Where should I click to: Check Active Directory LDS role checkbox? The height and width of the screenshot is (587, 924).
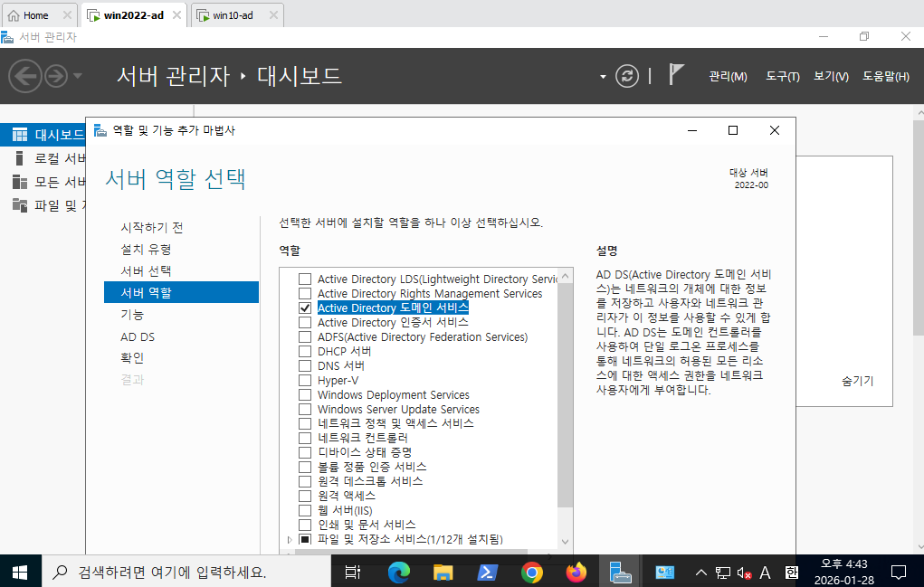(305, 279)
